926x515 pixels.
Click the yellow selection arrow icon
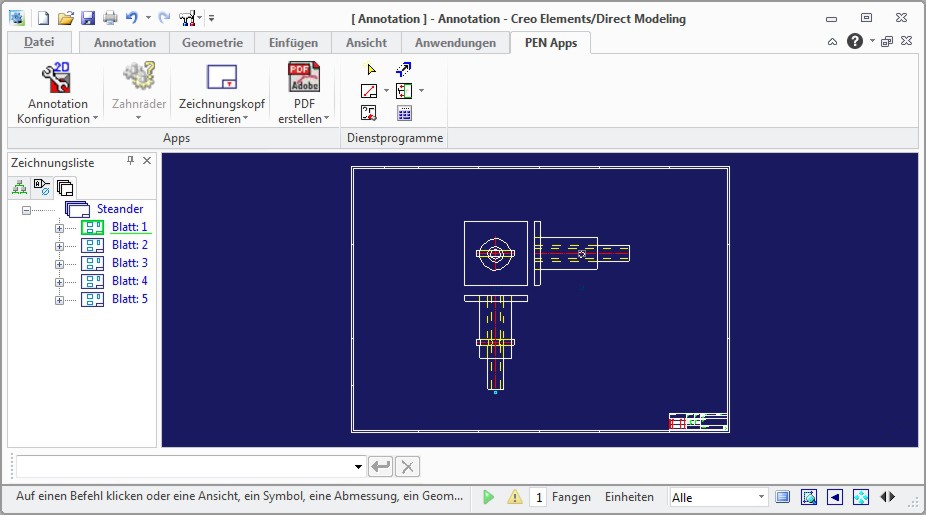click(372, 69)
